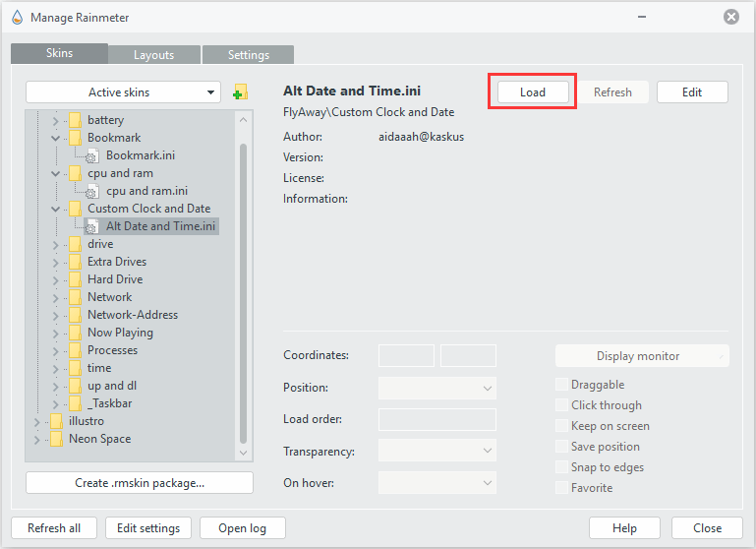The height and width of the screenshot is (549, 756).
Task: Click the skin tree vertical scrollbar thumb
Action: [243, 293]
